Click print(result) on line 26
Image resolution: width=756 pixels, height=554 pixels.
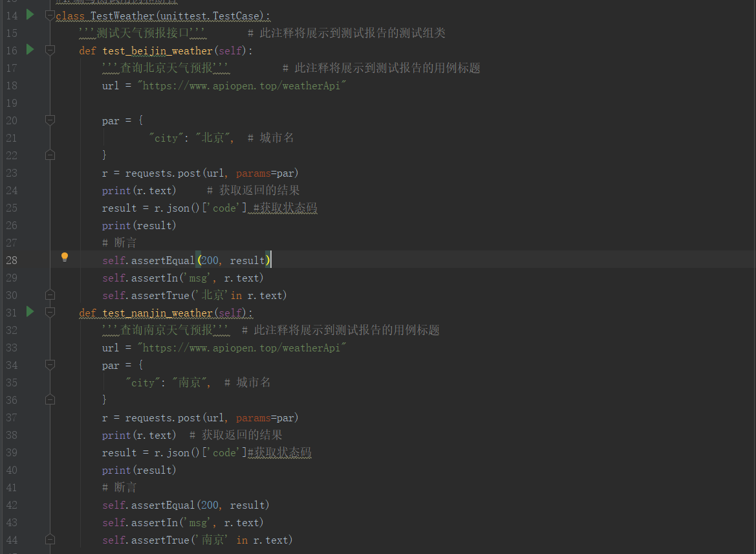pos(139,226)
